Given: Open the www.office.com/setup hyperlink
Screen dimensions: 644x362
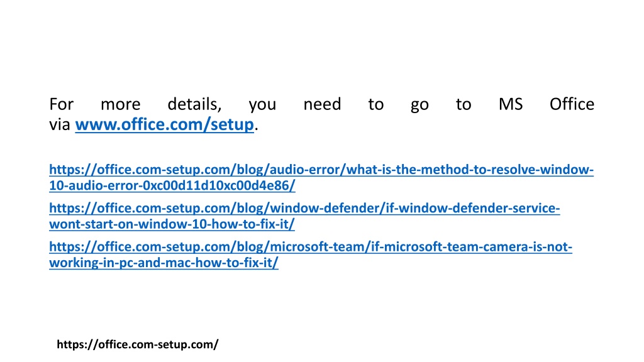Looking at the screenshot, I should pos(164,124).
